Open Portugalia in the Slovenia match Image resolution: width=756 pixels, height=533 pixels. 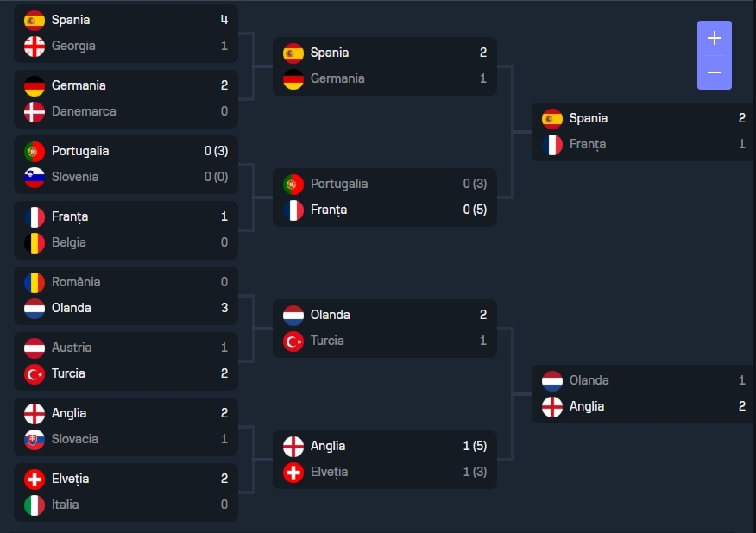[x=80, y=151]
